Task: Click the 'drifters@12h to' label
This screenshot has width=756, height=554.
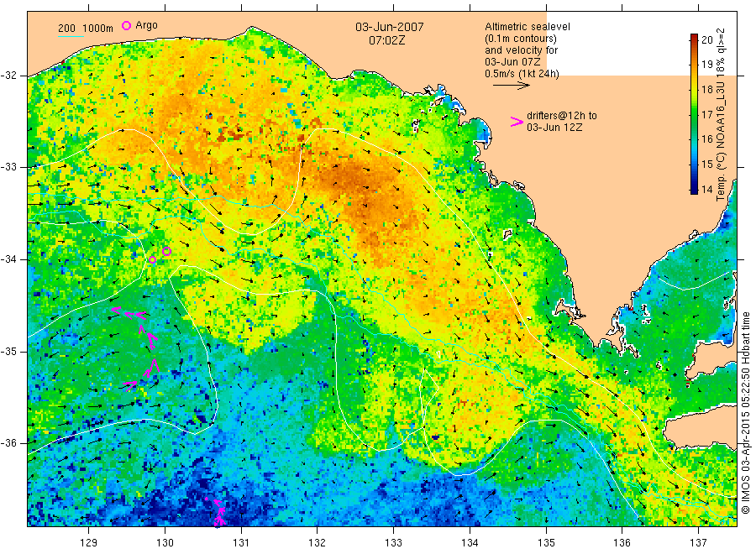Action: [x=562, y=116]
